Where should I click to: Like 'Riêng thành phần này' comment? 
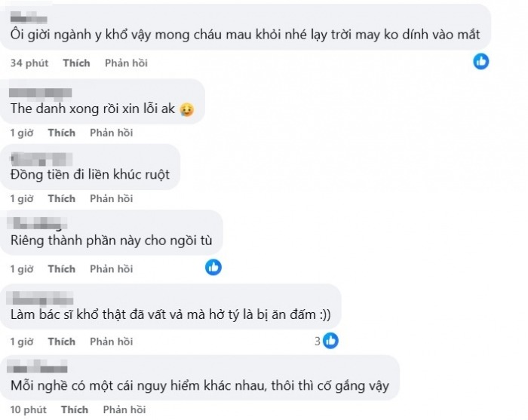point(62,269)
